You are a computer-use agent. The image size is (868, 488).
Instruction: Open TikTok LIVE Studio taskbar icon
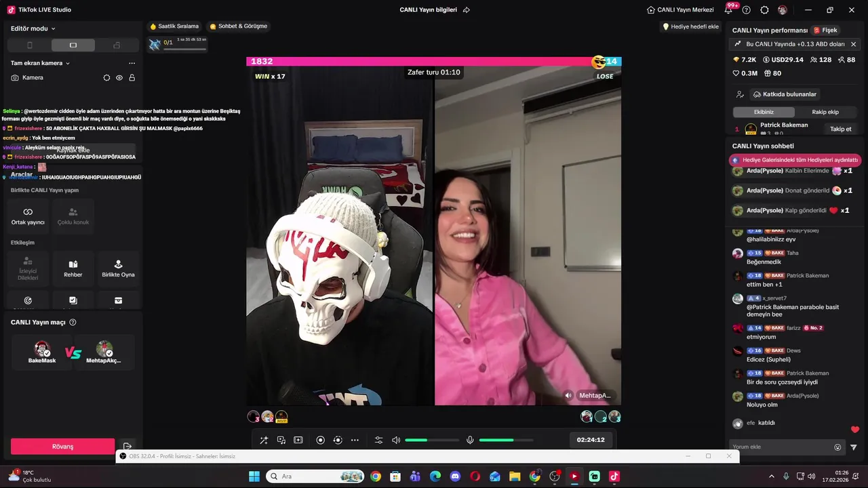614,476
